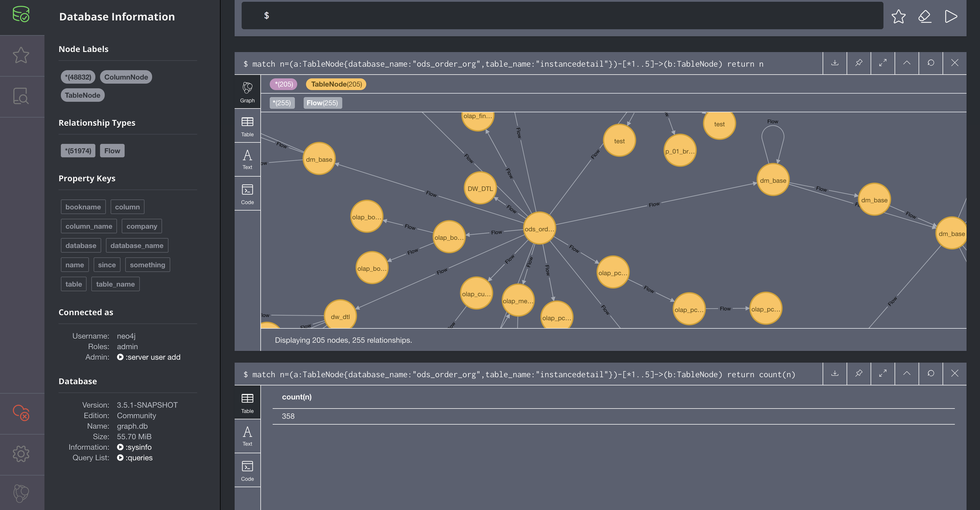
Task: Open the Database settings gear in sidebar
Action: (21, 453)
